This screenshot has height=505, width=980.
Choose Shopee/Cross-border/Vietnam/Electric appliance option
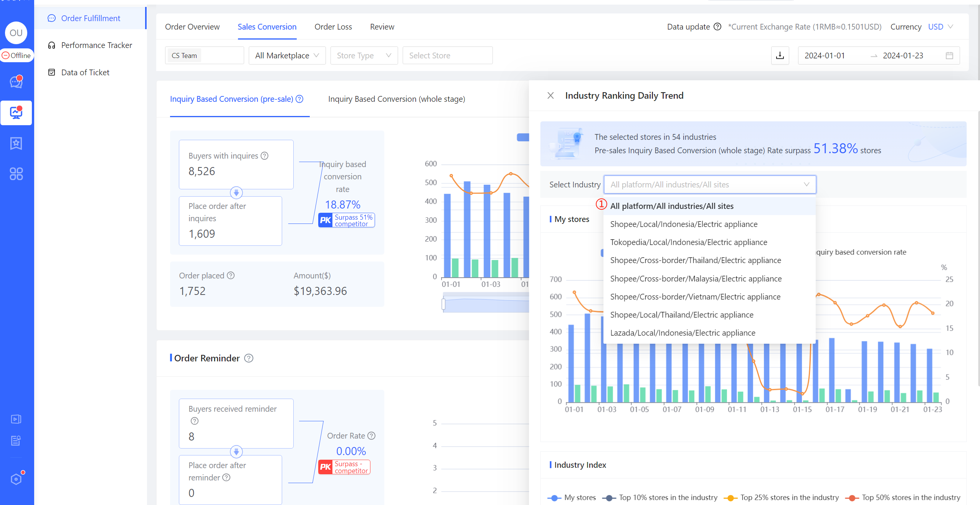pyautogui.click(x=709, y=297)
